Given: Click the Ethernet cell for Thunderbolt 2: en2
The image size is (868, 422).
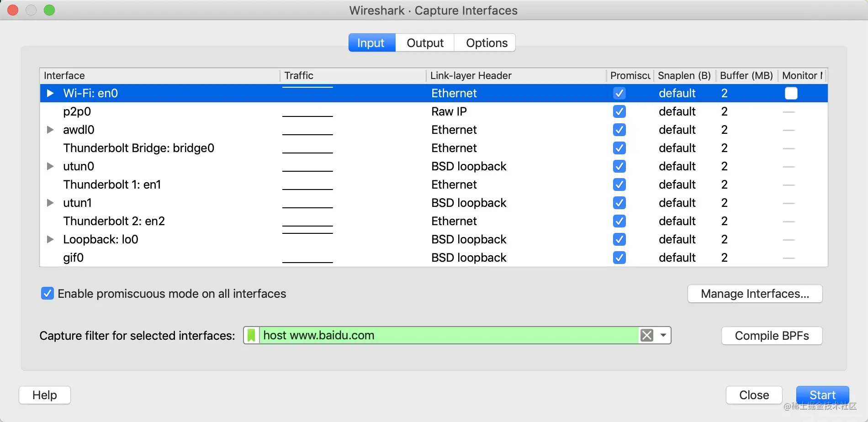Looking at the screenshot, I should pos(454,221).
